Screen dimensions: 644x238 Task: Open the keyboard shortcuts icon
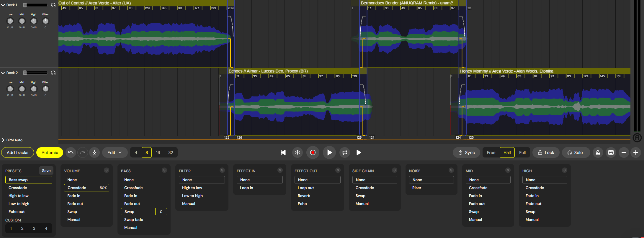[x=611, y=152]
